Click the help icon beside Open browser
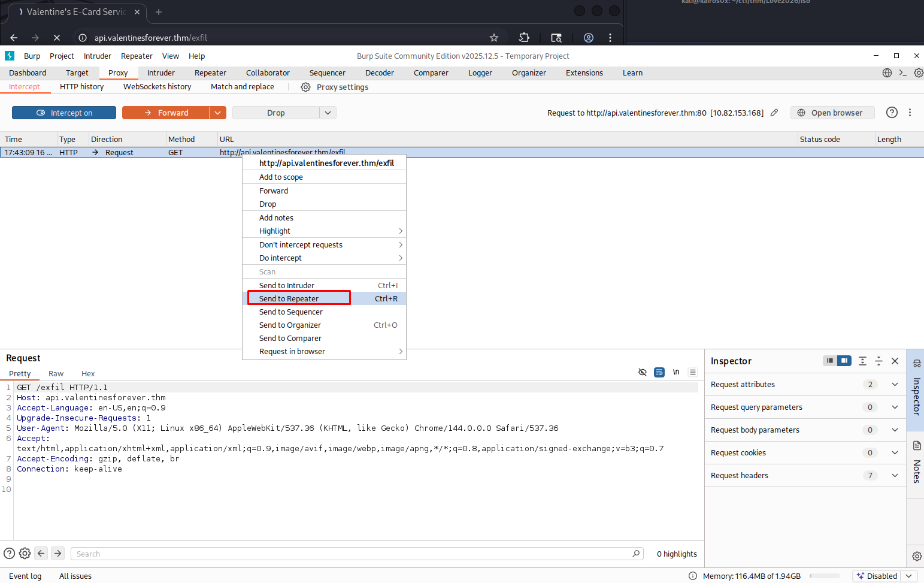 coord(892,113)
